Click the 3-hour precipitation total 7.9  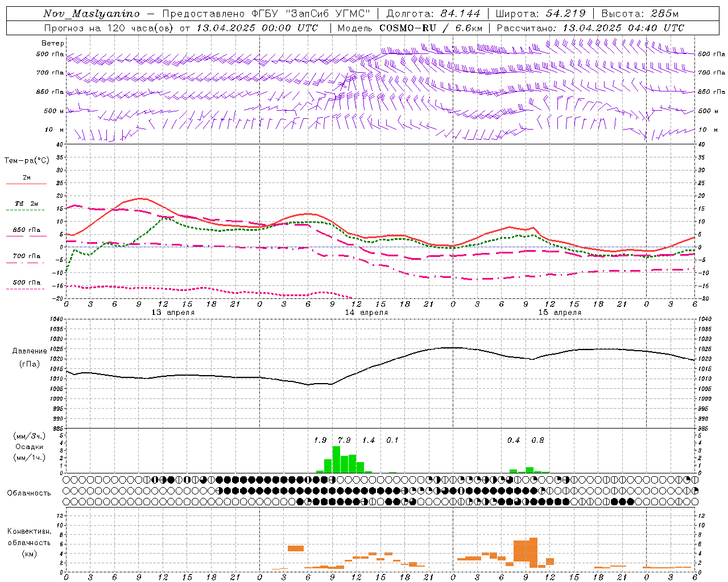(344, 440)
